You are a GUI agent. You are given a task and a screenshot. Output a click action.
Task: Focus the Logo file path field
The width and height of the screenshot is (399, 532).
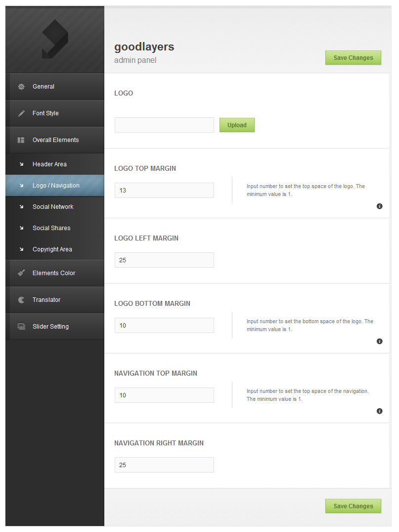click(x=164, y=125)
